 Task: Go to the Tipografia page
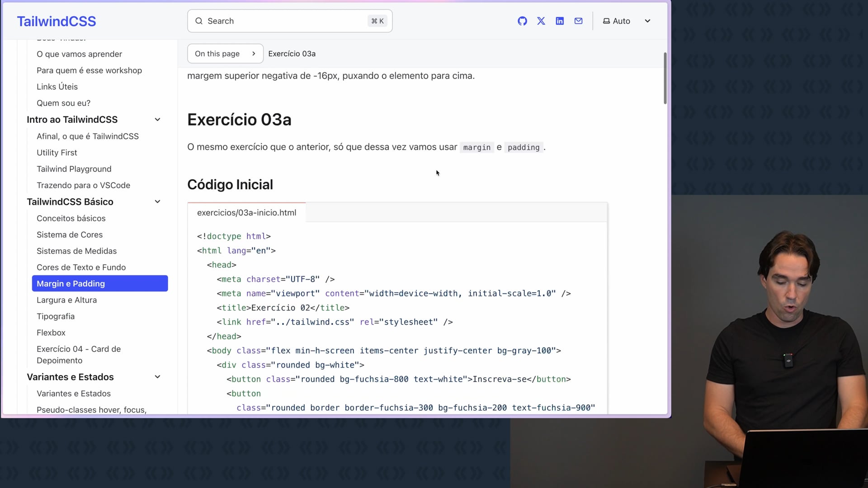[56, 316]
